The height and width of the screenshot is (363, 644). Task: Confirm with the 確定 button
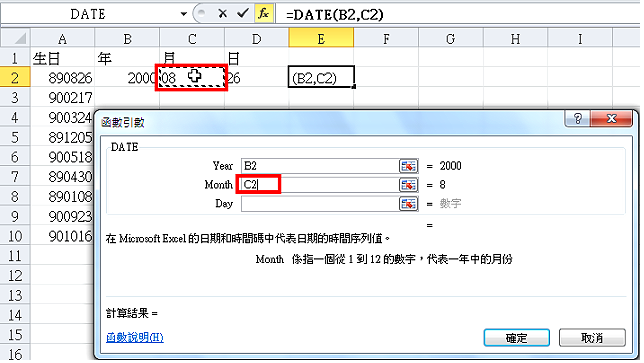(517, 338)
